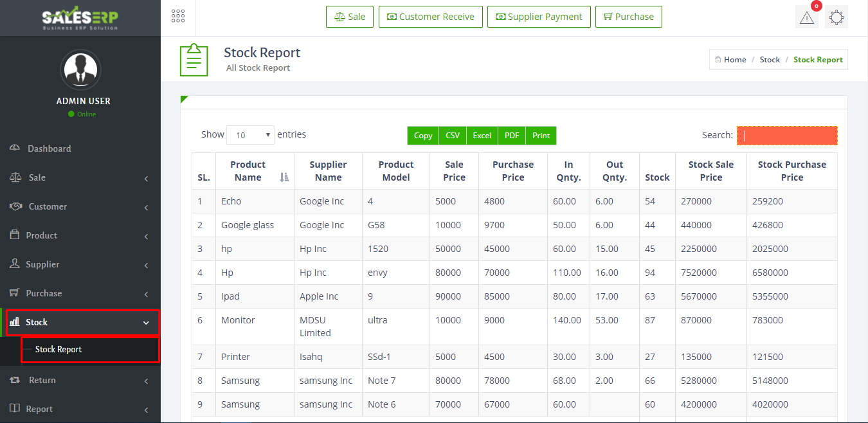The width and height of the screenshot is (868, 423).
Task: Open the show entries count dropdown
Action: point(250,135)
